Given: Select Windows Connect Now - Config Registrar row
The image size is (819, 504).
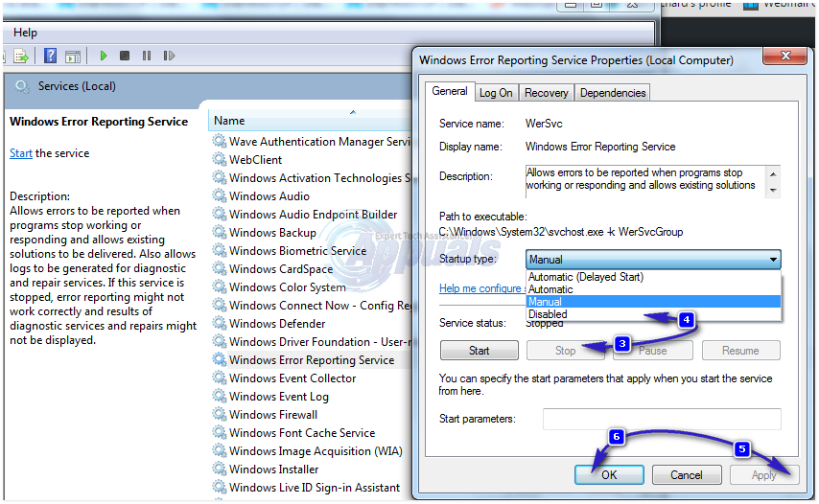Looking at the screenshot, I should pyautogui.click(x=312, y=306).
